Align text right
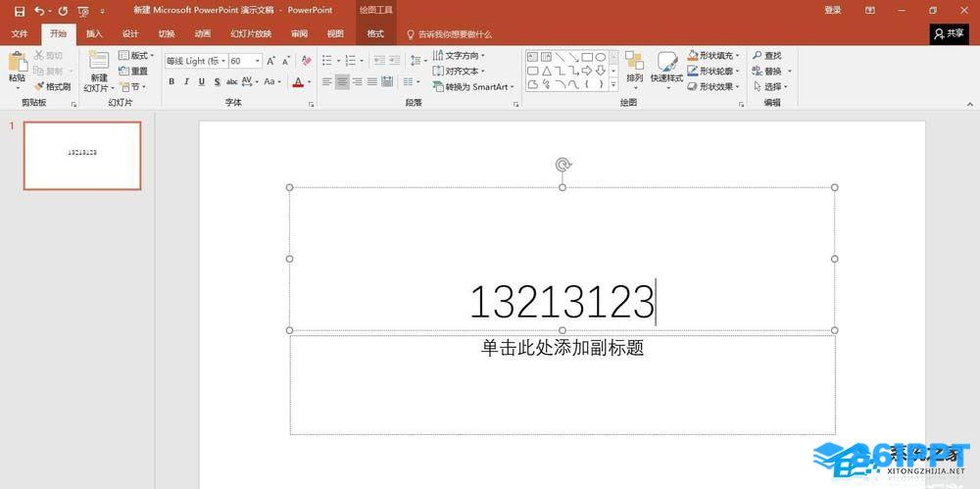980x489 pixels. coord(357,81)
